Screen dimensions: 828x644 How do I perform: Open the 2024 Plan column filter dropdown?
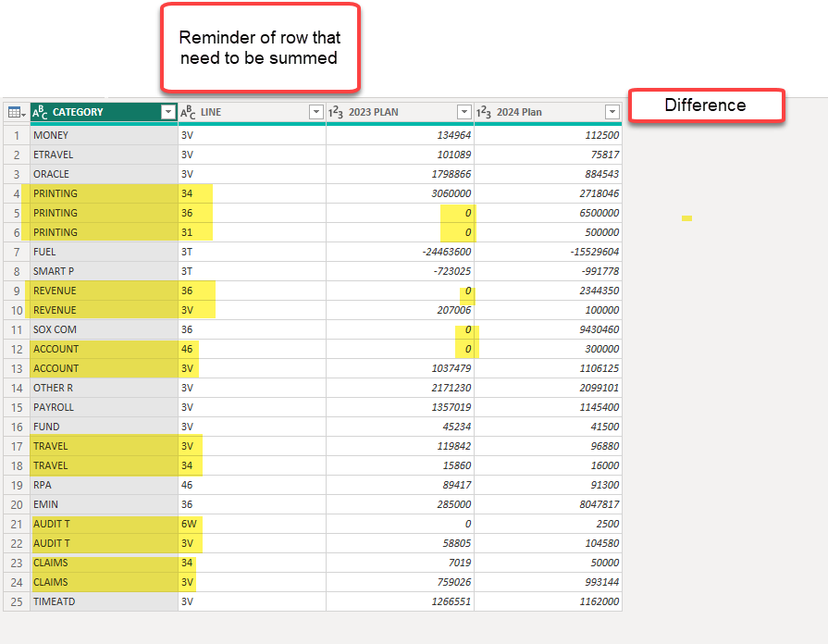point(612,112)
